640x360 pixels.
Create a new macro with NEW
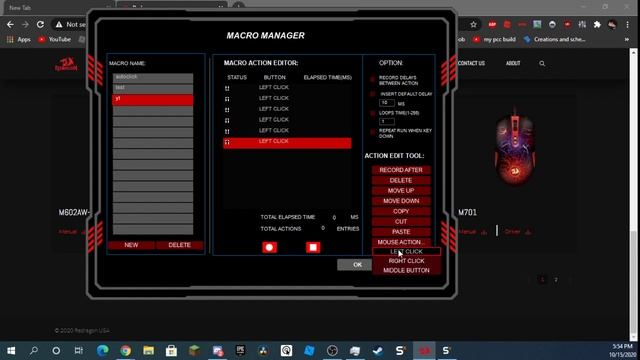pos(131,245)
